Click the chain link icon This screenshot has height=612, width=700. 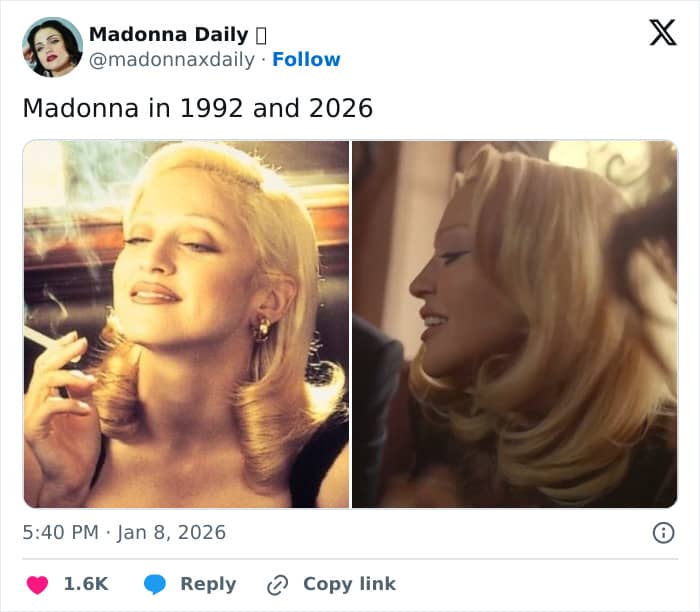pos(278,585)
